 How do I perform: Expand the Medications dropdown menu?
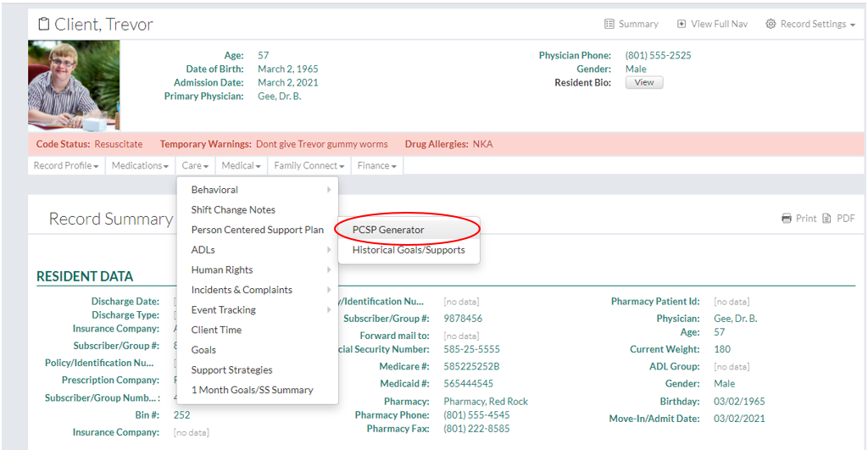coord(141,166)
